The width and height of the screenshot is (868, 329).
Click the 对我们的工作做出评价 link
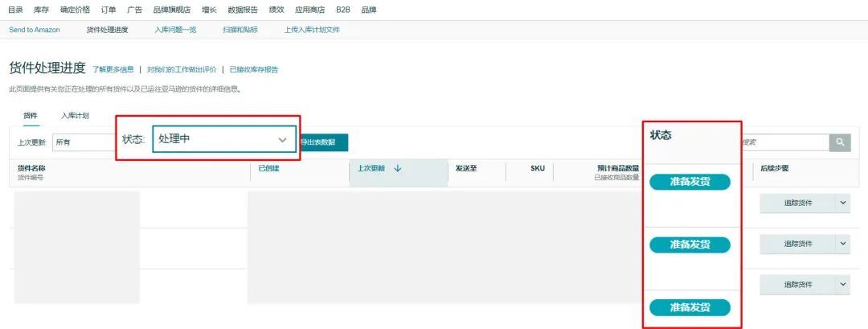click(x=182, y=70)
